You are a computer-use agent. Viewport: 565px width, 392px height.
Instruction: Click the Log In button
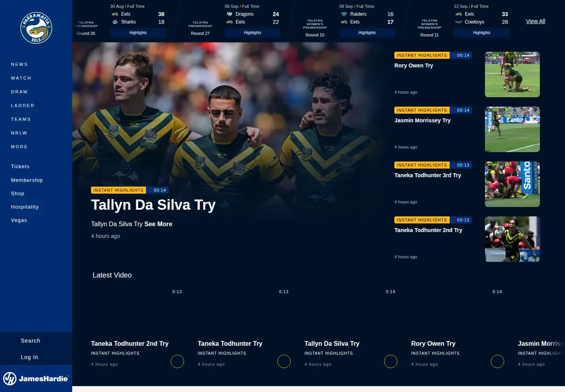point(36,357)
